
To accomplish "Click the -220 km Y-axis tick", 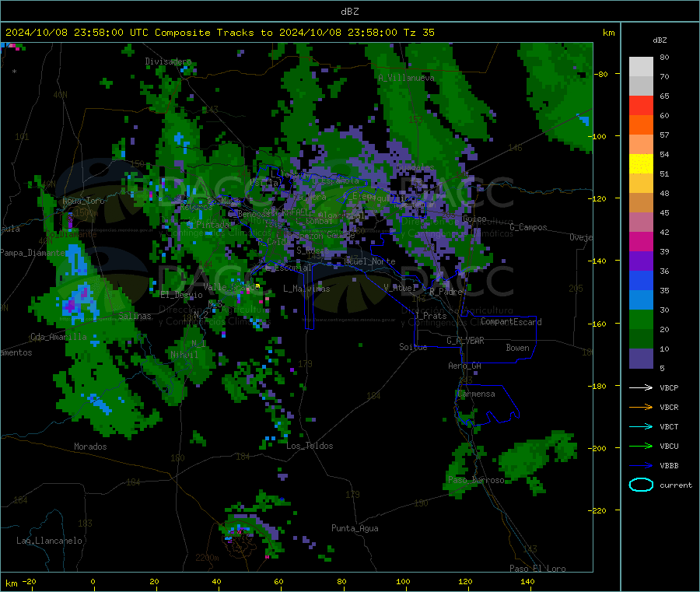I will 599,511.
